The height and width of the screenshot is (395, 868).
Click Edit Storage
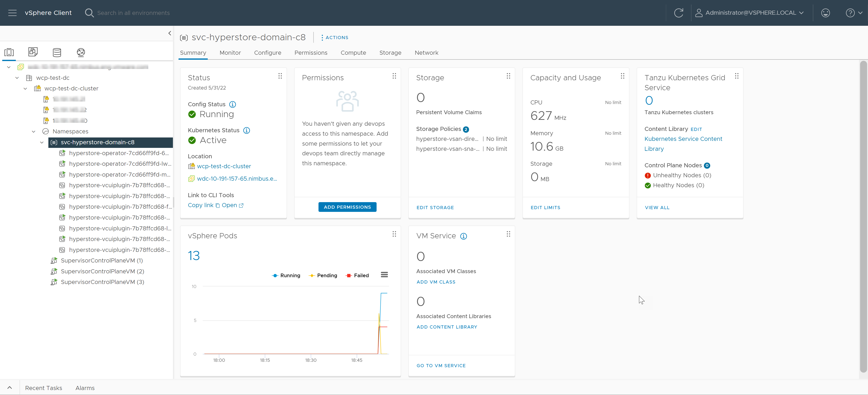(435, 208)
